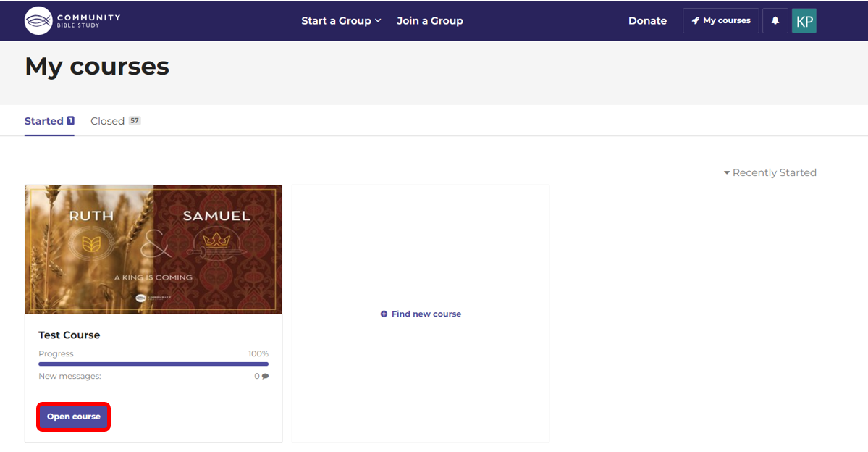Switch to the Closed courses tab

pyautogui.click(x=108, y=121)
